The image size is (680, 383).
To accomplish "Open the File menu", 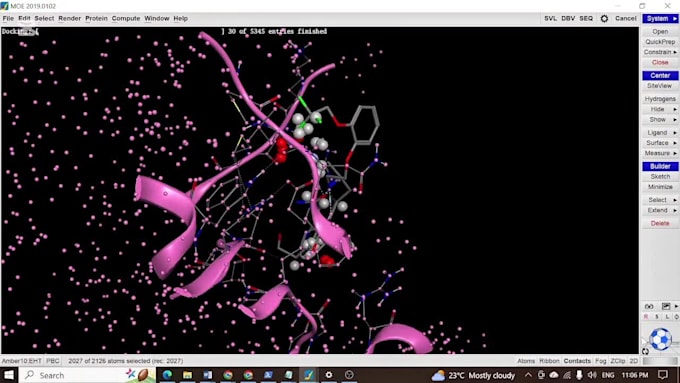I will tap(8, 18).
